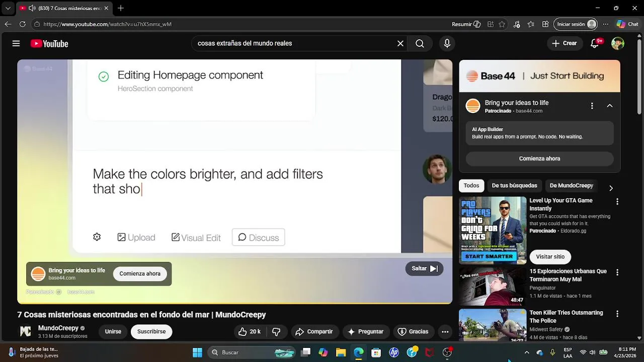Screen dimensions: 644x362
Task: Open a new browser tab
Action: 121,8
